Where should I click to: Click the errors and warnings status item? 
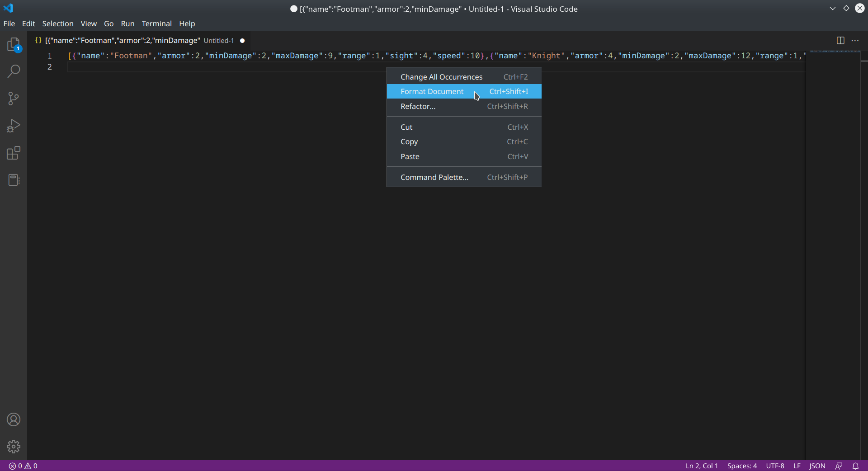coord(23,466)
